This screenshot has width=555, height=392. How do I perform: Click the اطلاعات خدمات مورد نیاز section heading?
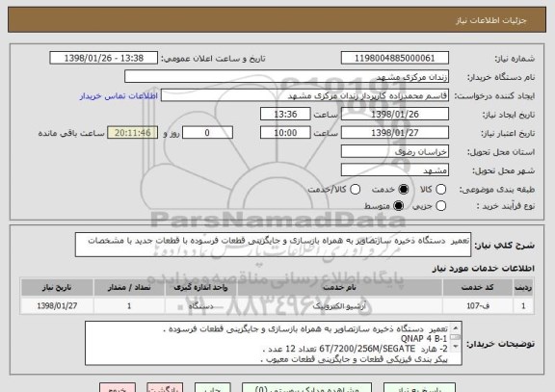pyautogui.click(x=483, y=269)
